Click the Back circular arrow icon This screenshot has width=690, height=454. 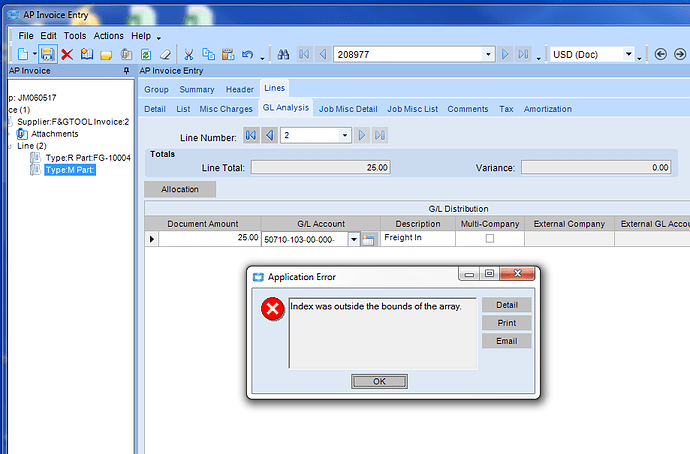[x=661, y=54]
